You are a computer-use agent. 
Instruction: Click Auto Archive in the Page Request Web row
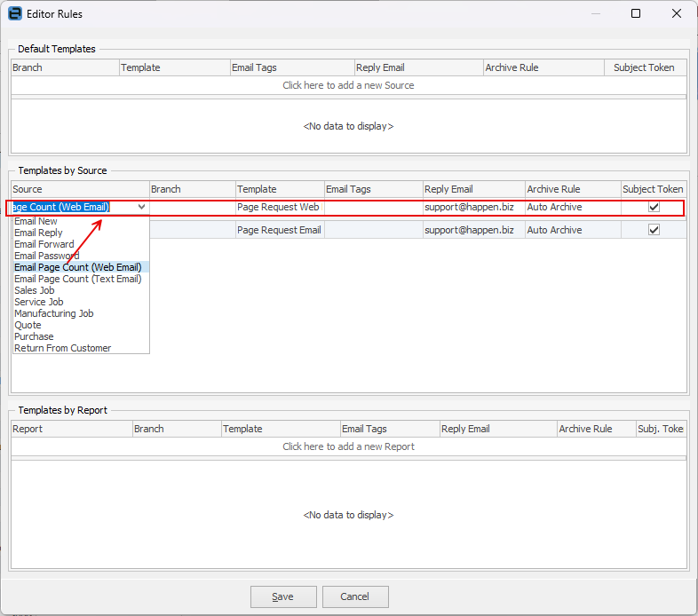(x=573, y=207)
